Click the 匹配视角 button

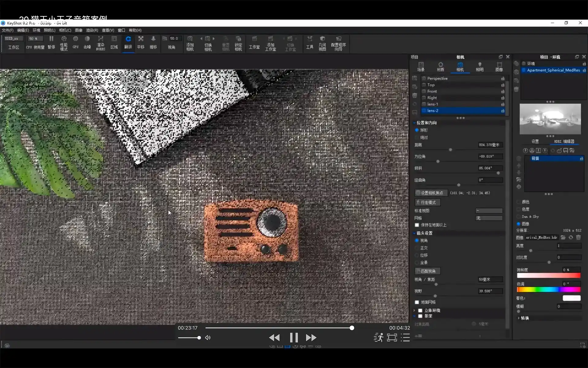coord(428,271)
